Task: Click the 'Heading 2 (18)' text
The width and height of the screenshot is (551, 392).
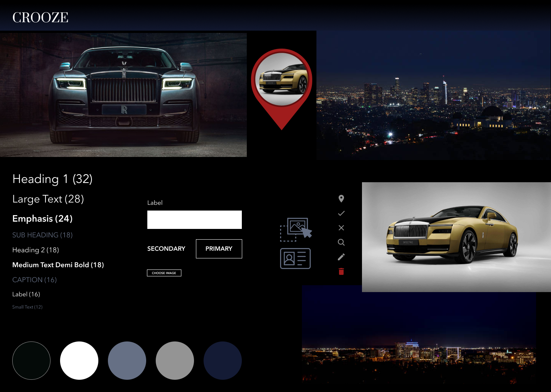Action: 36,250
